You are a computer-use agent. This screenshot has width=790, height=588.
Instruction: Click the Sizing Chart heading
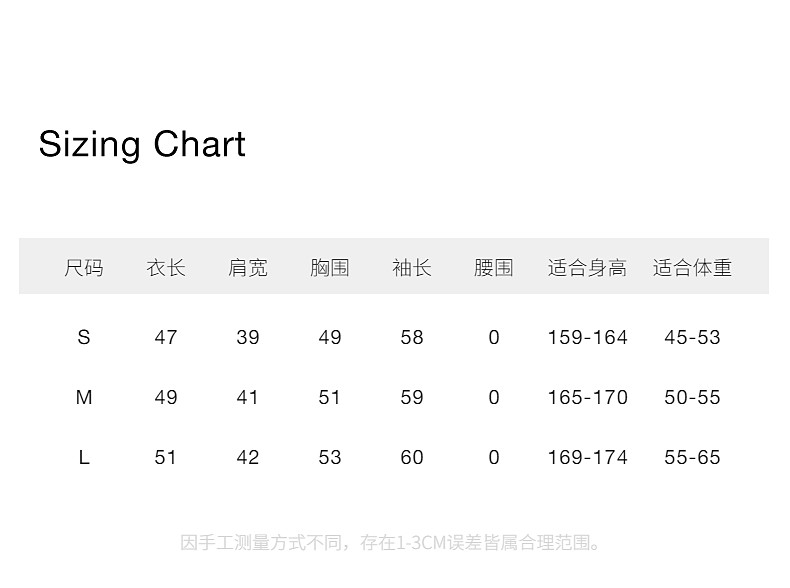click(142, 145)
